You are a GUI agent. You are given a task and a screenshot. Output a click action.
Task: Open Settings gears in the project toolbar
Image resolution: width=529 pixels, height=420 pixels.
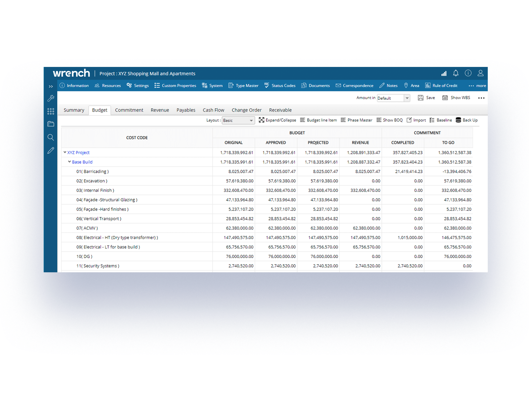[x=138, y=86]
